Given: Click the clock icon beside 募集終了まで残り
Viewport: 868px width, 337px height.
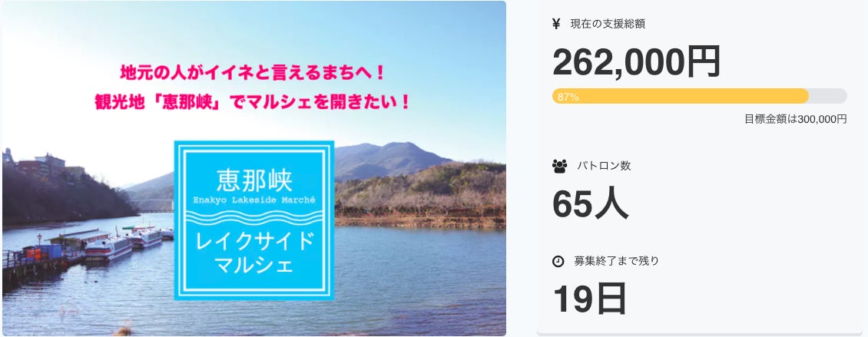Looking at the screenshot, I should (x=558, y=261).
